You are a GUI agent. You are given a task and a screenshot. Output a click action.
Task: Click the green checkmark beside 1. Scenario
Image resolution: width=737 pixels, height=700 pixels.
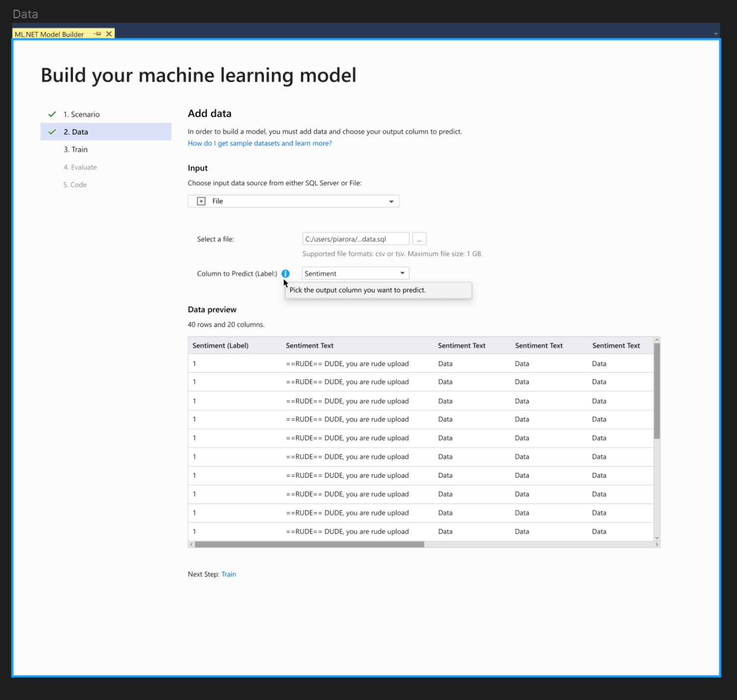52,114
